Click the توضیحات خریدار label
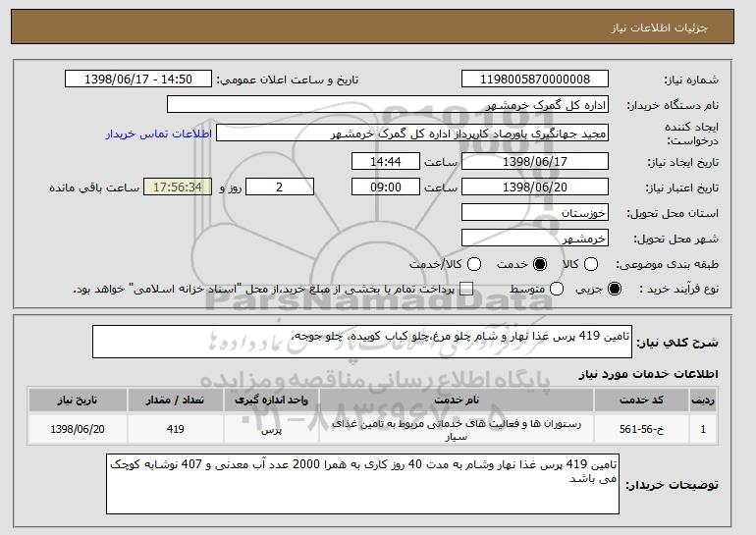Image resolution: width=756 pixels, height=535 pixels. [x=672, y=485]
